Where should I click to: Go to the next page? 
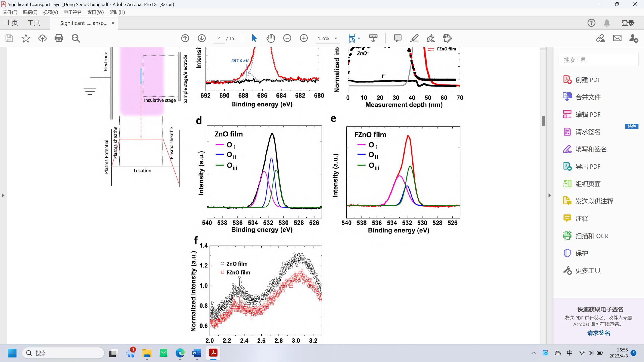pyautogui.click(x=202, y=38)
